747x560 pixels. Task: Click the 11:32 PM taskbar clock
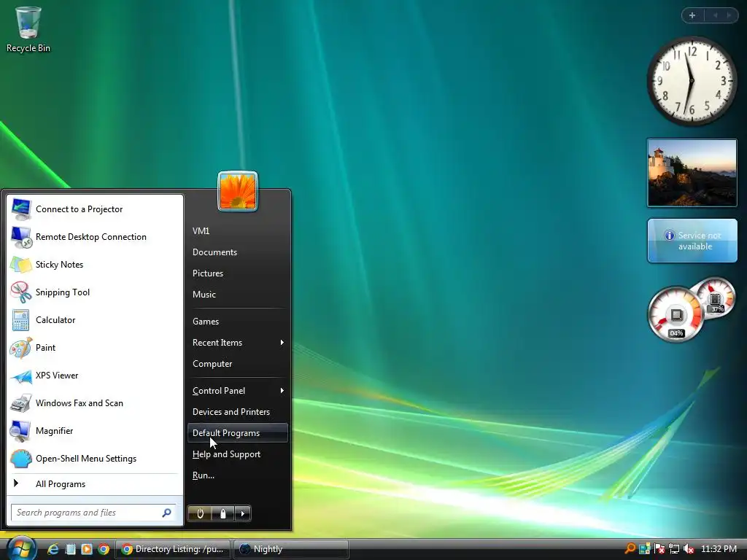[719, 549]
